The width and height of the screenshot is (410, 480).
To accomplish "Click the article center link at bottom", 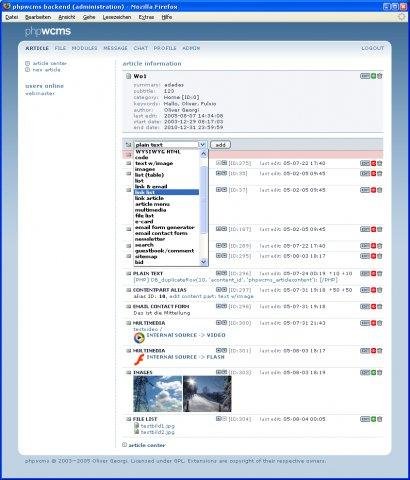I will tap(147, 445).
